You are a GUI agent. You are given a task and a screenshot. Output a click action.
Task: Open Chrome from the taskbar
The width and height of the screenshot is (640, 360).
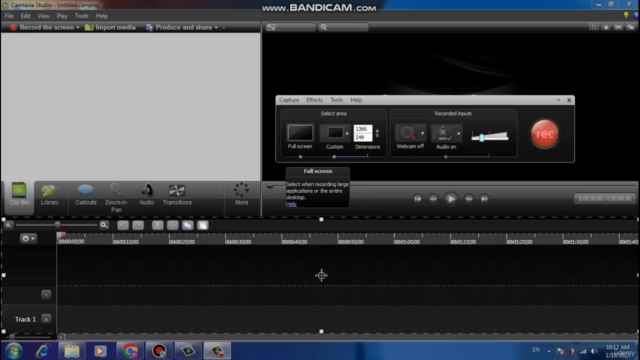(x=130, y=351)
